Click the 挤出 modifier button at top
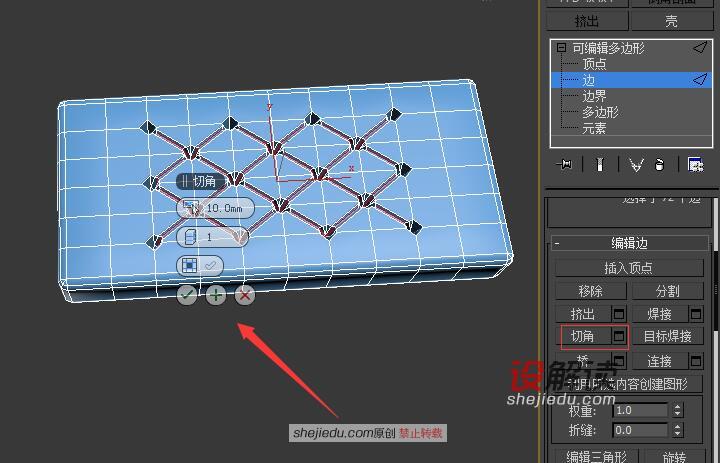 click(x=587, y=21)
